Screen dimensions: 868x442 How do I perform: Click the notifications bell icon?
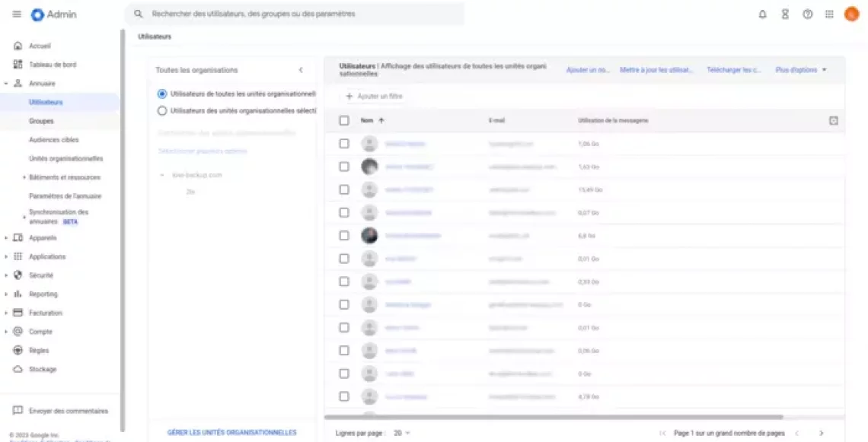[x=762, y=14]
